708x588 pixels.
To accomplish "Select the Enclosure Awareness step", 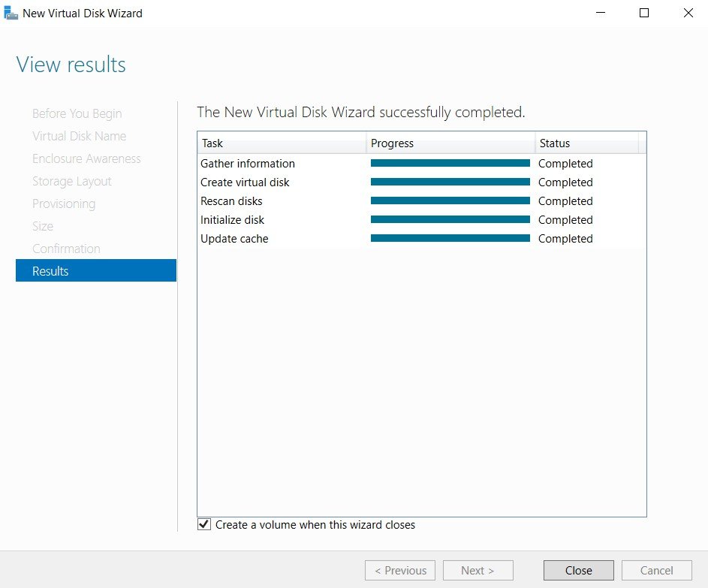I will coord(86,158).
